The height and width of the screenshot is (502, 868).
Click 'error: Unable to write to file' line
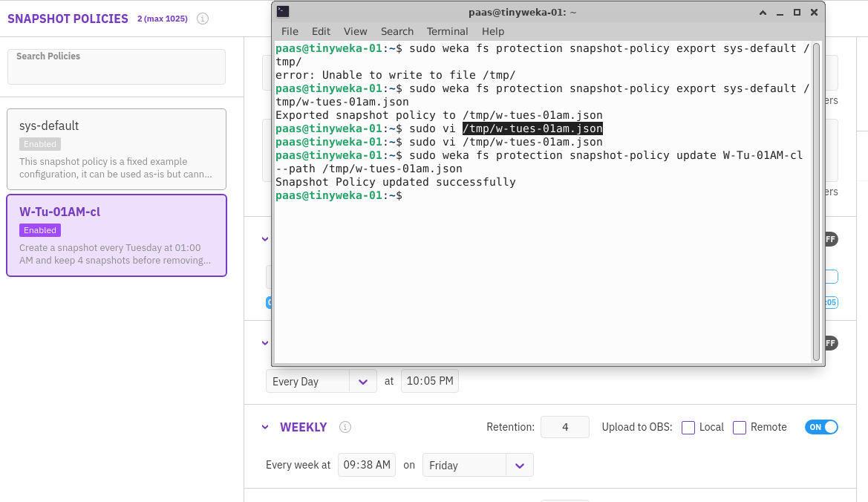click(396, 75)
